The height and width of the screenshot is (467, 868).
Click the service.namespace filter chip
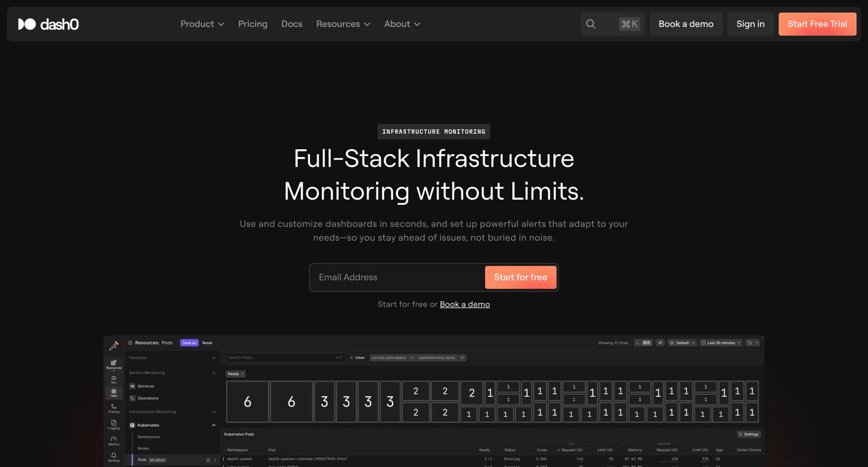click(x=389, y=357)
